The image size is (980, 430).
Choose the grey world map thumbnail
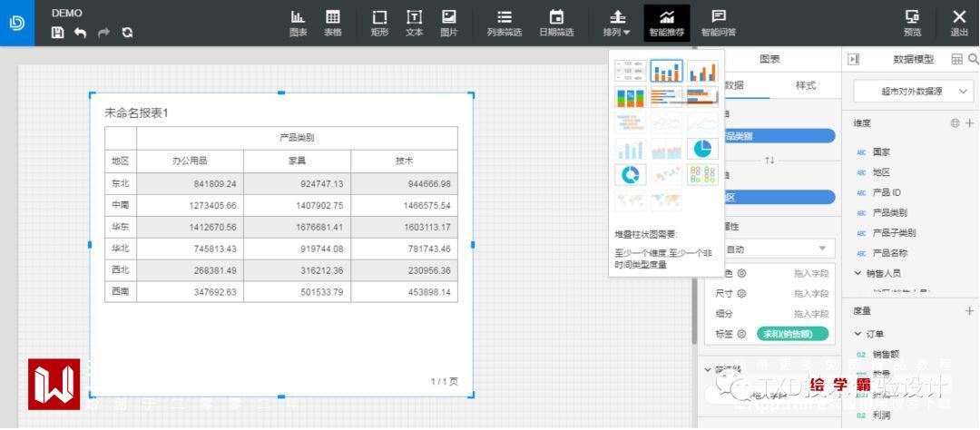(x=630, y=200)
